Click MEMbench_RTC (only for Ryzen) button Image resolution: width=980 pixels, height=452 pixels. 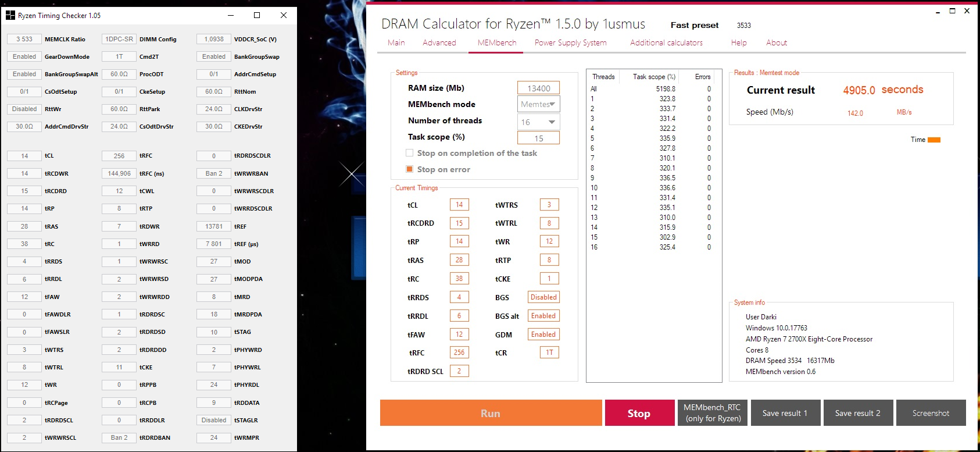713,413
